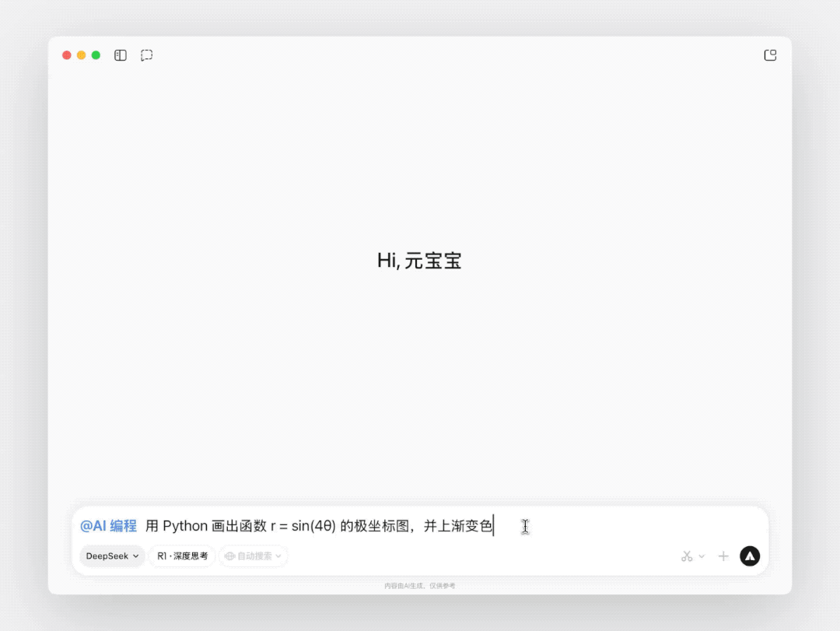The image size is (840, 631).
Task: Click the Hi, 元宝宝 greeting text
Action: pos(419,261)
